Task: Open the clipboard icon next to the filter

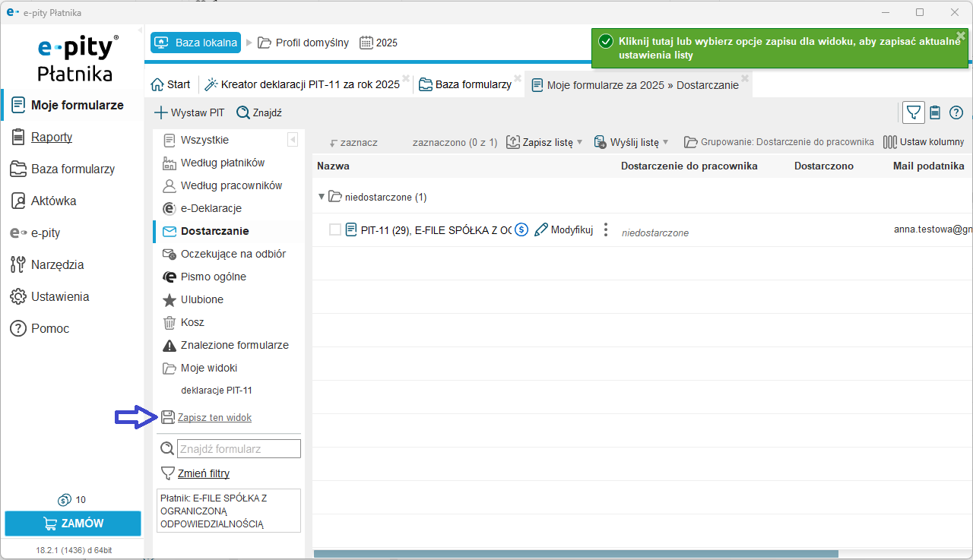Action: pyautogui.click(x=935, y=112)
